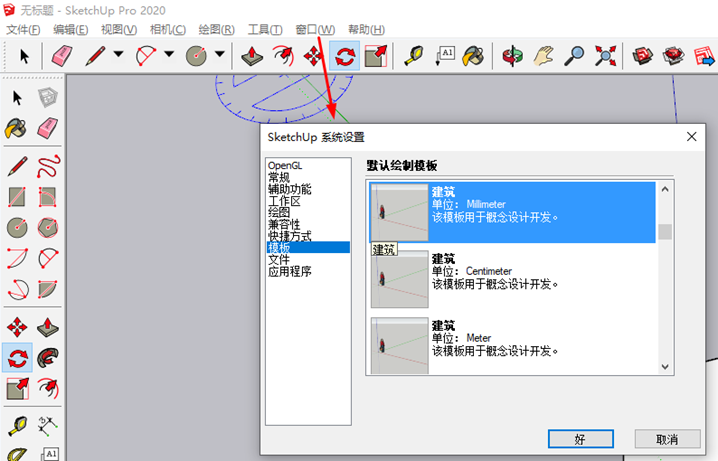The height and width of the screenshot is (461, 718).
Task: Select 兼容性 in settings category list
Action: (x=284, y=224)
